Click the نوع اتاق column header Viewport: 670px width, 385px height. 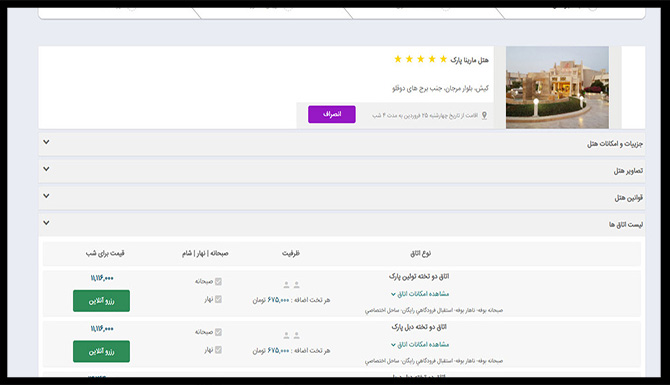[x=420, y=253]
